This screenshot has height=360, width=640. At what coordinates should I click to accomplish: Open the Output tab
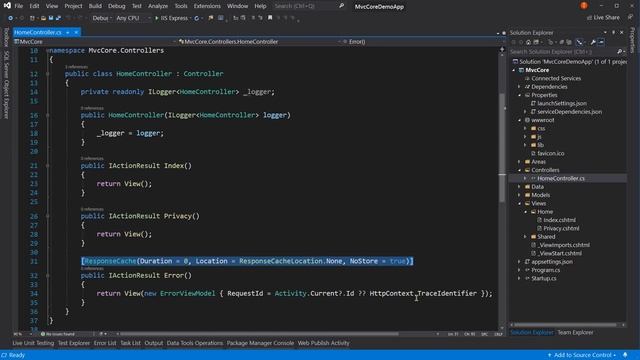pos(153,343)
